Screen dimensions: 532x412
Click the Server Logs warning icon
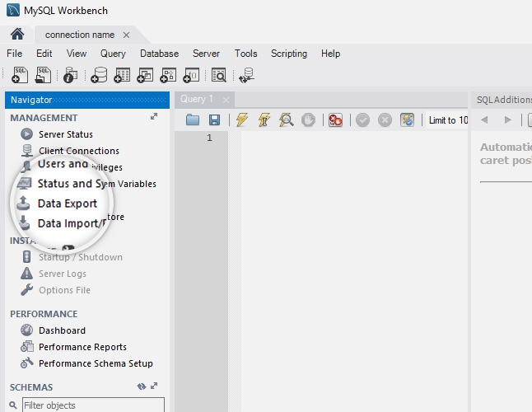[x=26, y=274]
